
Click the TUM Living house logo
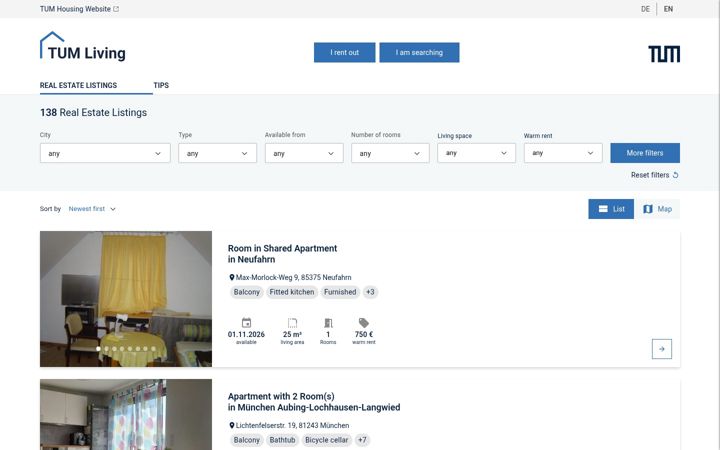tap(83, 46)
